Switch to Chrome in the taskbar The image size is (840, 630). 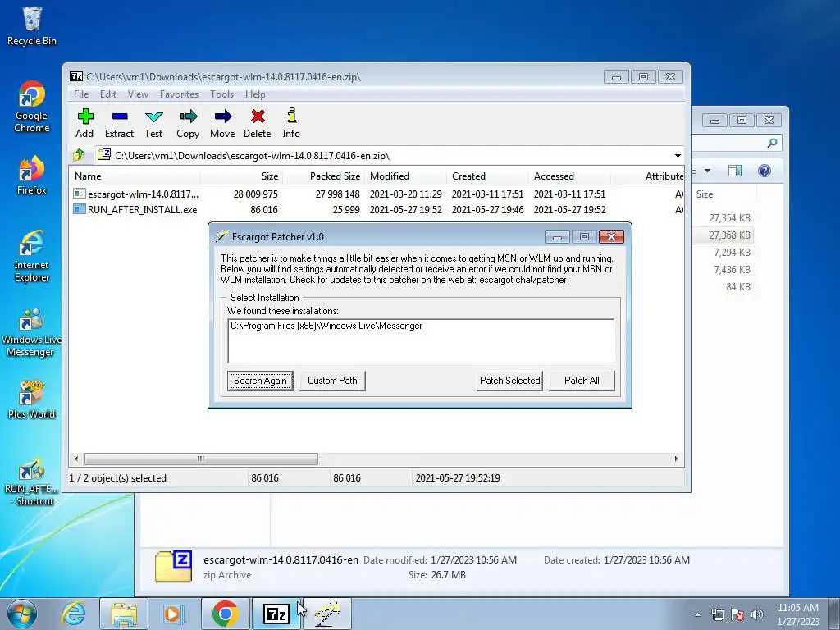pos(225,614)
